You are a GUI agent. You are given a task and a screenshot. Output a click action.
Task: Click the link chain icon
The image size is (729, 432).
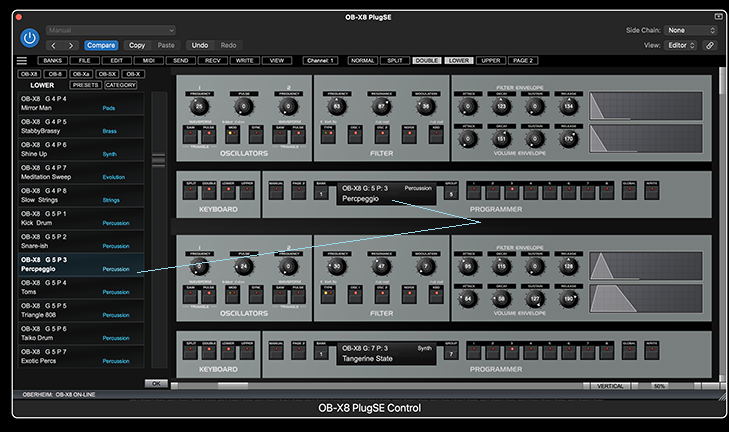pos(709,45)
